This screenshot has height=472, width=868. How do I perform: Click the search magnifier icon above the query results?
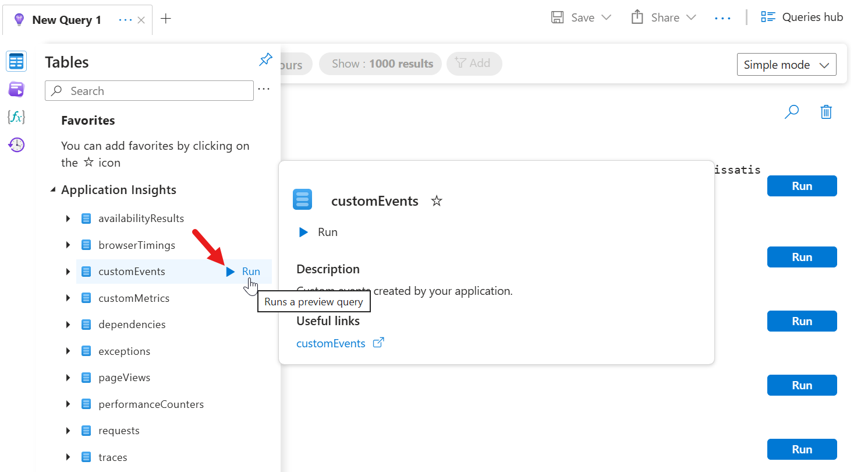pyautogui.click(x=791, y=111)
